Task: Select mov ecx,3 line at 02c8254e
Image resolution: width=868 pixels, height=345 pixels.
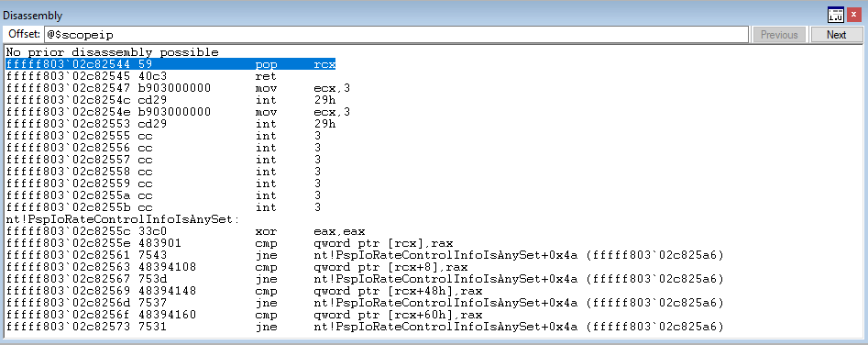Action: point(178,112)
